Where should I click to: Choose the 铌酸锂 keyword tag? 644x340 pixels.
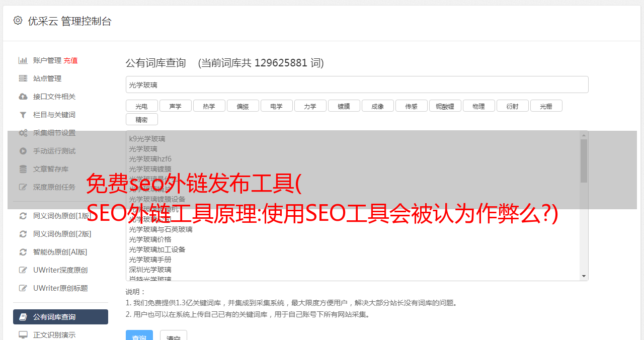(445, 106)
